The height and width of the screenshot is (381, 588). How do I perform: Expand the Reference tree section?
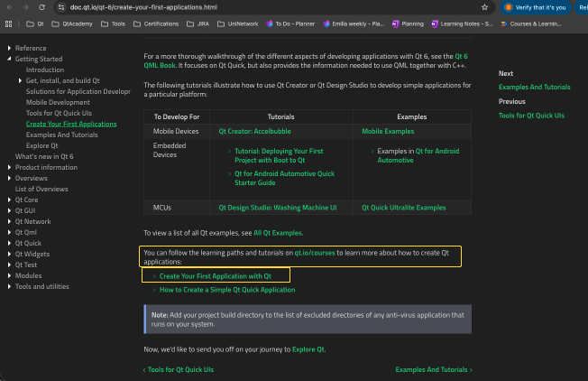pos(10,48)
